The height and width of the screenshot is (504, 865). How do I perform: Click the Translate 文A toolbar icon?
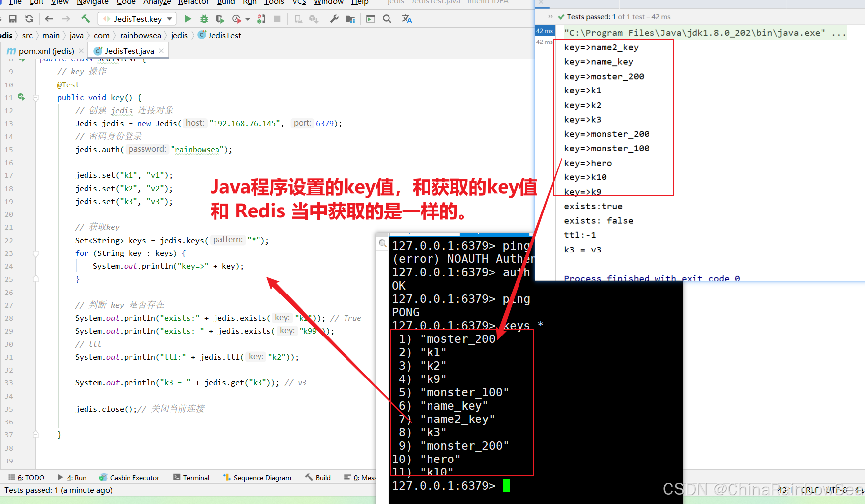coord(407,19)
